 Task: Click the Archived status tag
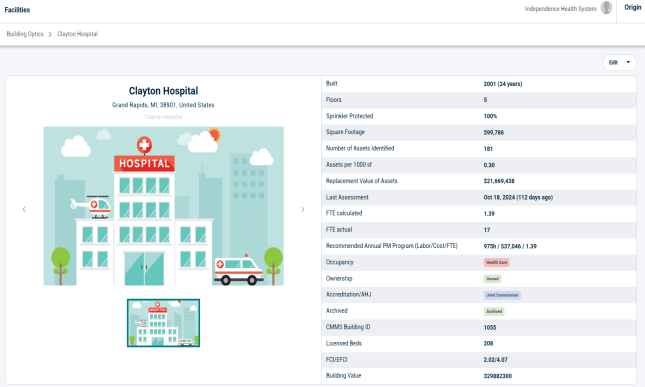(x=494, y=311)
